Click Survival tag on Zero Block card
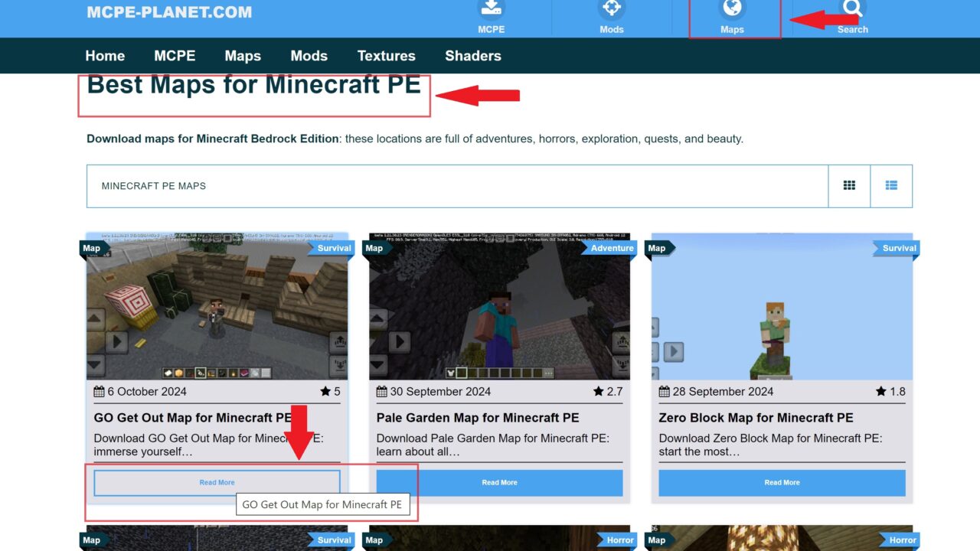 point(897,248)
